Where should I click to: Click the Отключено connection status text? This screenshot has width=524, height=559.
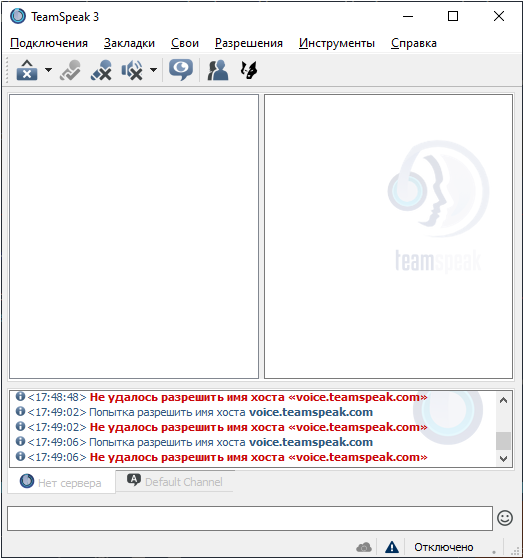[444, 547]
